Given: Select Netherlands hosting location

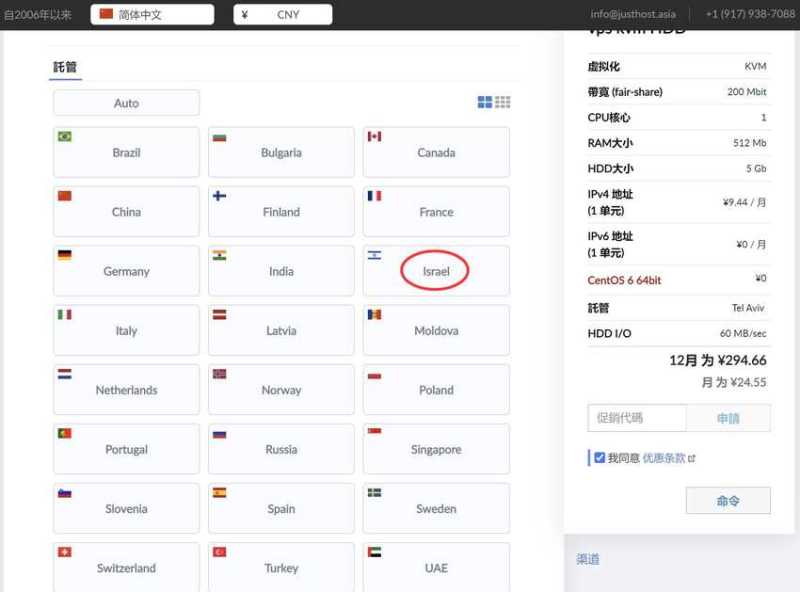Looking at the screenshot, I should (x=126, y=390).
